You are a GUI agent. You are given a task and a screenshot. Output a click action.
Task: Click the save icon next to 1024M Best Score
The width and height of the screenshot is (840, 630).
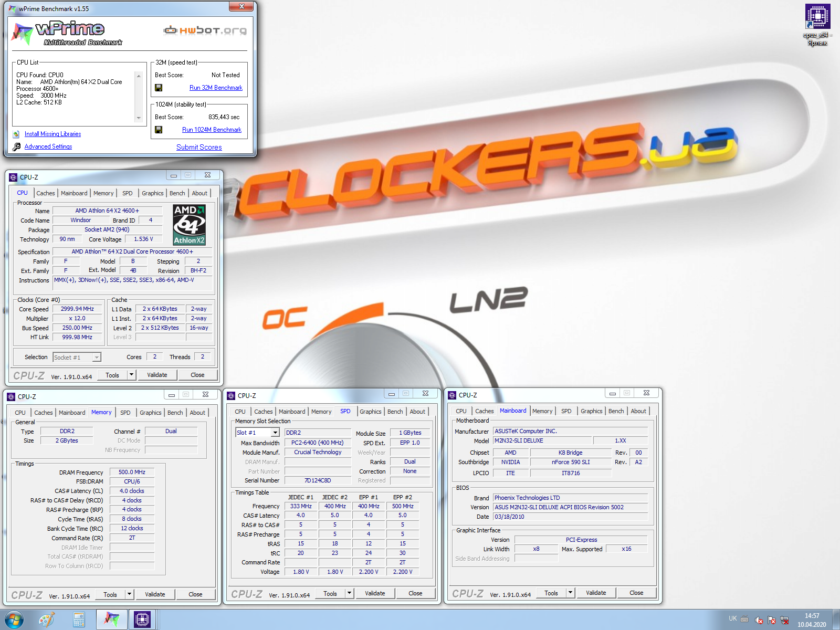[159, 130]
